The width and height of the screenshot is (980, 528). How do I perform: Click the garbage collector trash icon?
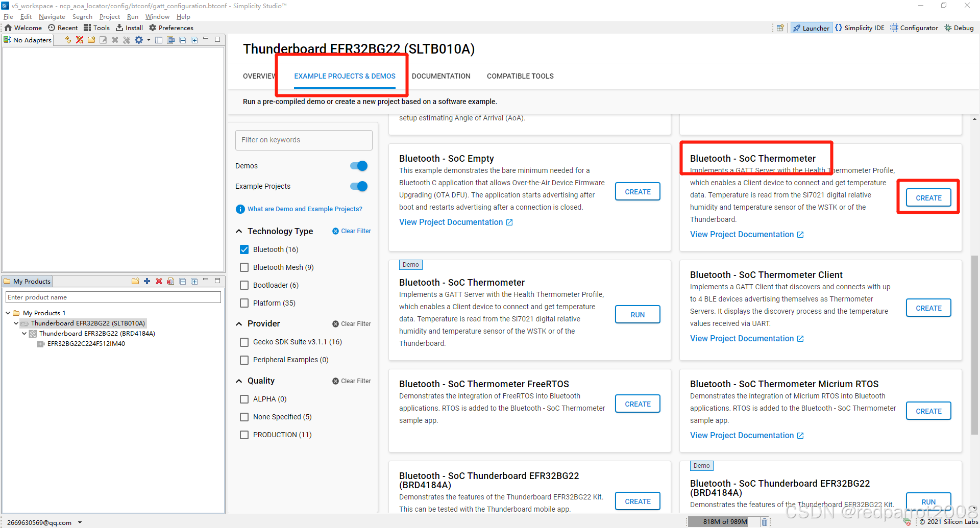pos(765,522)
